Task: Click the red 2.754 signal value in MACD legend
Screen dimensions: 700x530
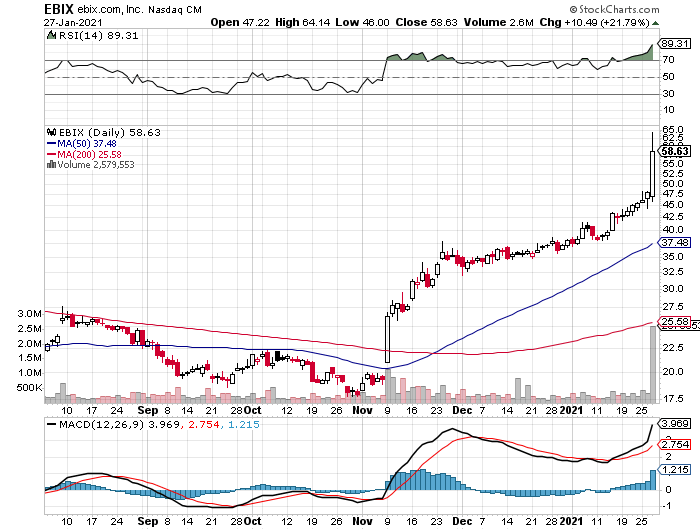Action: 204,425
